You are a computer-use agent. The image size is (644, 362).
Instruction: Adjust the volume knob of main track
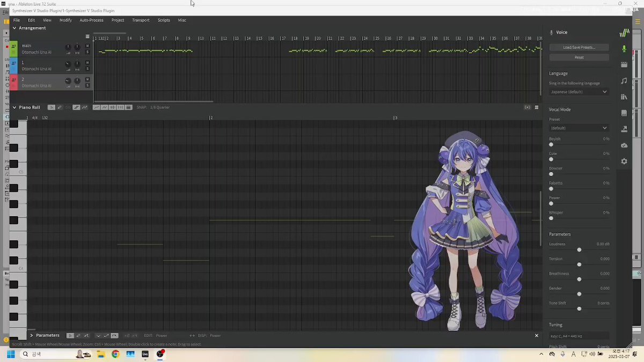(x=68, y=47)
